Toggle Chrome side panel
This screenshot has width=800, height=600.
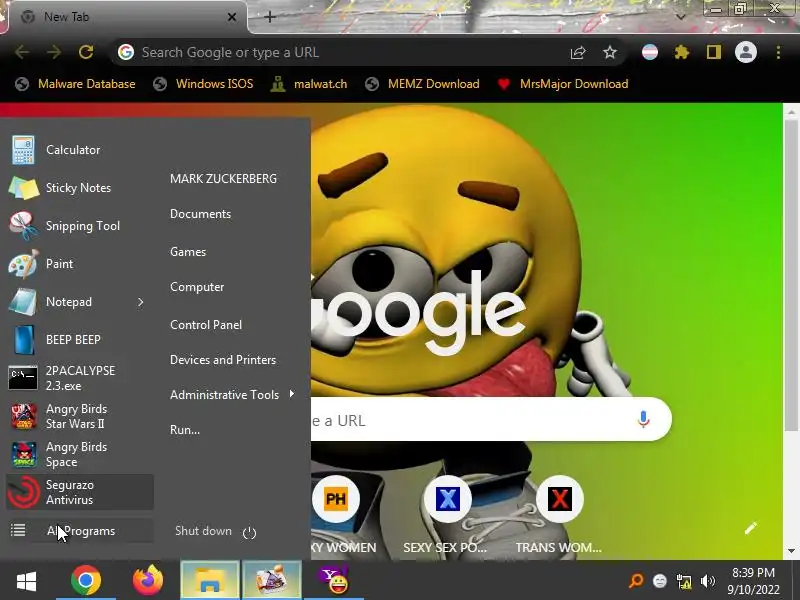(x=714, y=52)
